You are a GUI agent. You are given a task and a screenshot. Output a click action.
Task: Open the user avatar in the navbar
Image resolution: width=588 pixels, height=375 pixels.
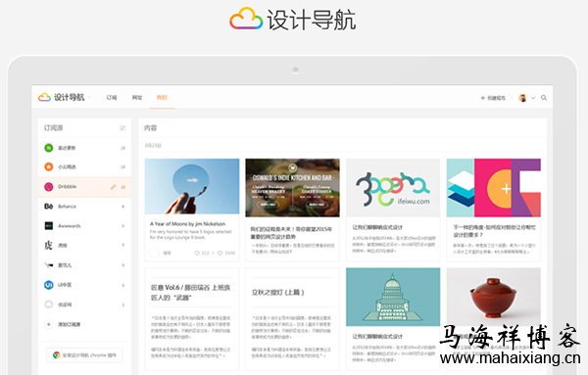pos(522,98)
